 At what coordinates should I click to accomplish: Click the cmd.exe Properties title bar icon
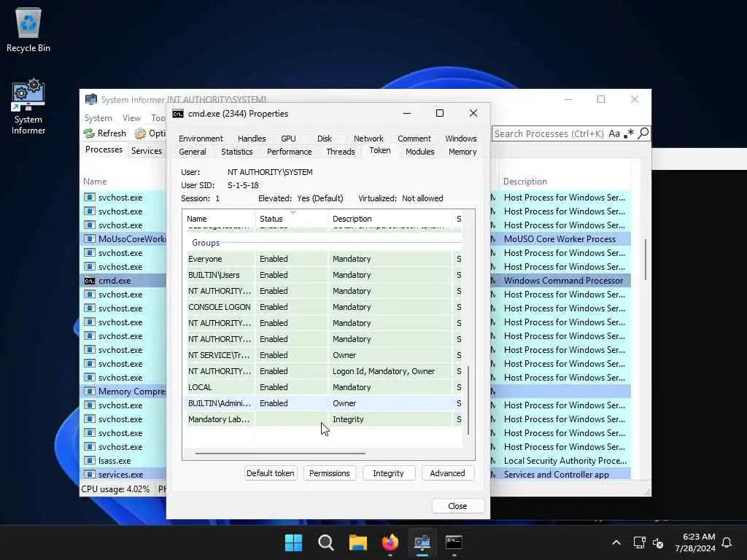click(178, 113)
